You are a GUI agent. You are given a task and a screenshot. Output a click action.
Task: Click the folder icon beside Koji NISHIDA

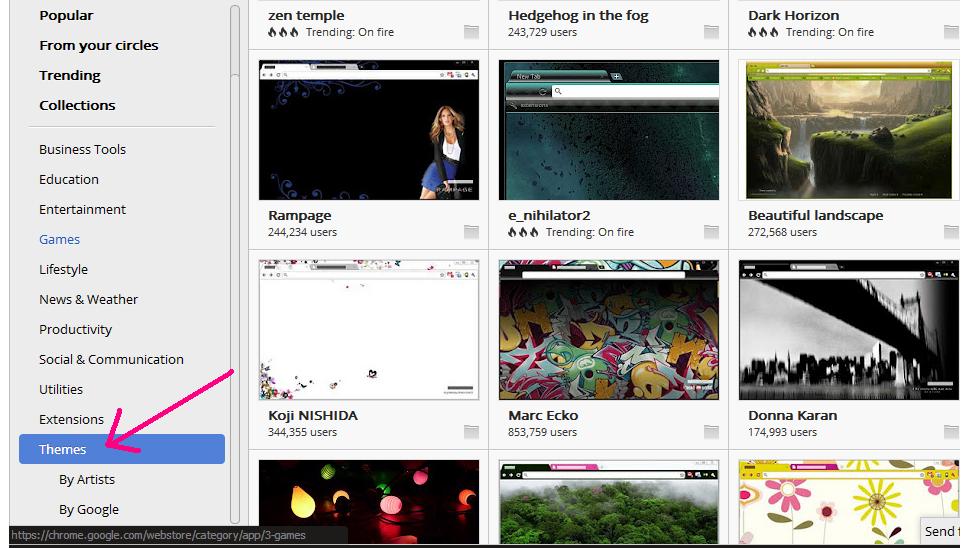click(471, 432)
